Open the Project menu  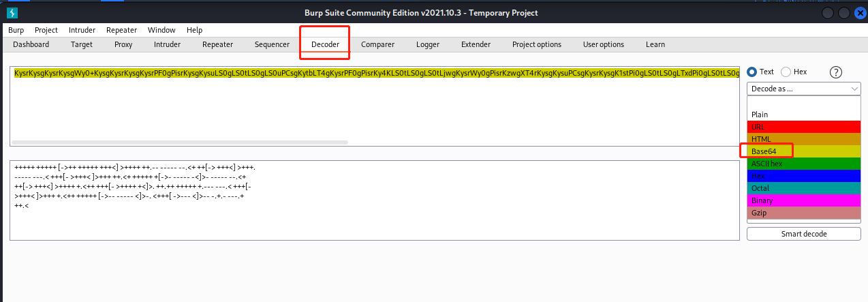(x=46, y=30)
